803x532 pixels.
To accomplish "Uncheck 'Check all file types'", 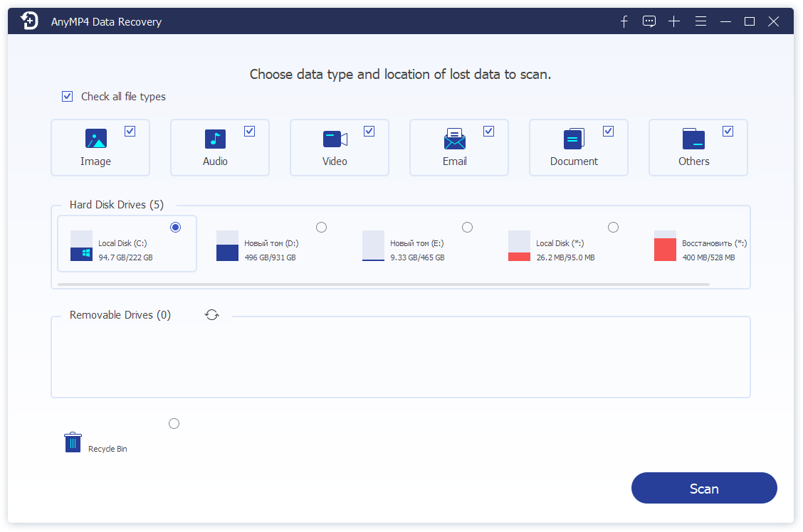I will click(x=67, y=96).
